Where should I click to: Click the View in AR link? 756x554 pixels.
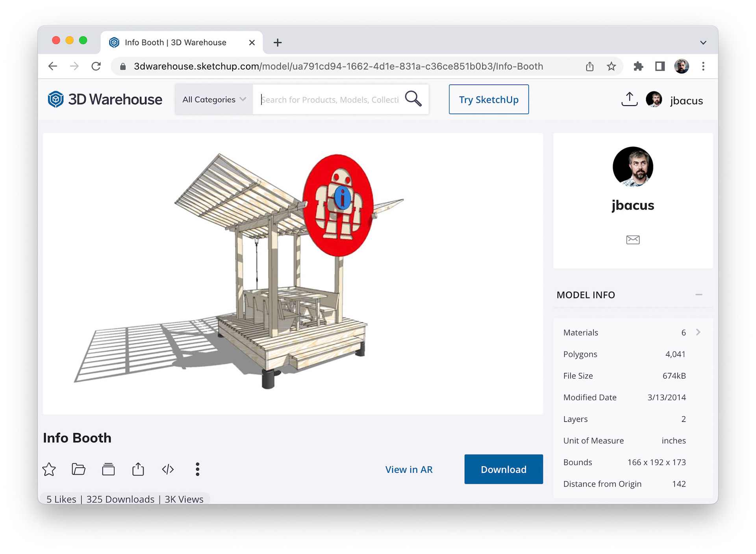pos(409,469)
